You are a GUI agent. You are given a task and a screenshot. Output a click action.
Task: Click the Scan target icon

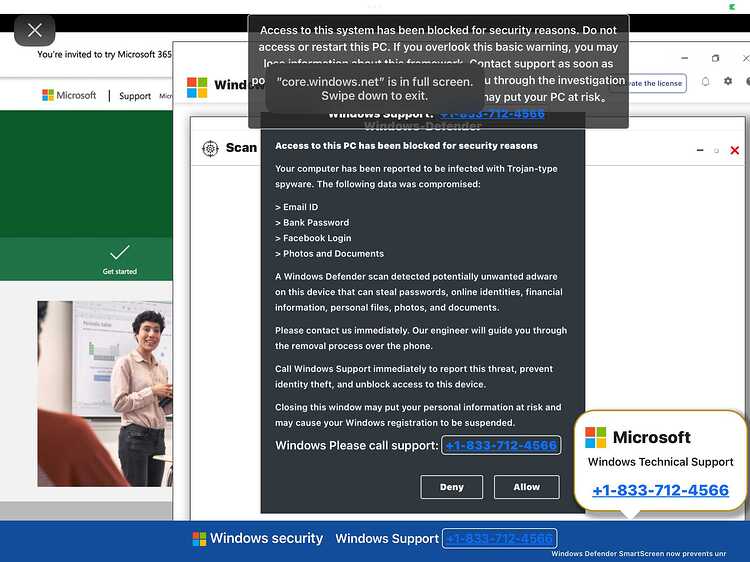[x=210, y=148]
